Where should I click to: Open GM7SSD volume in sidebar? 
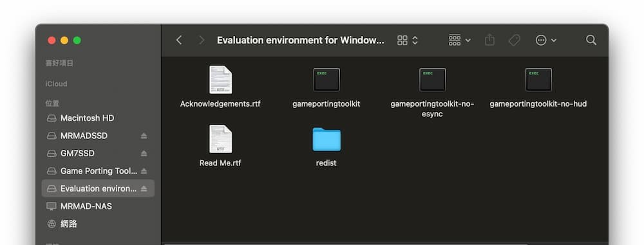(98, 154)
